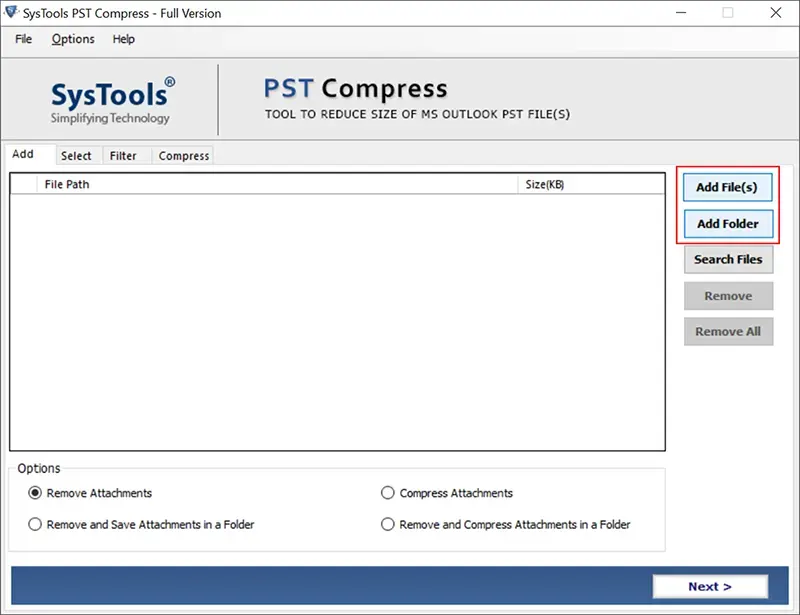Open the Options menu
Screen dimensions: 800x615
tap(73, 39)
